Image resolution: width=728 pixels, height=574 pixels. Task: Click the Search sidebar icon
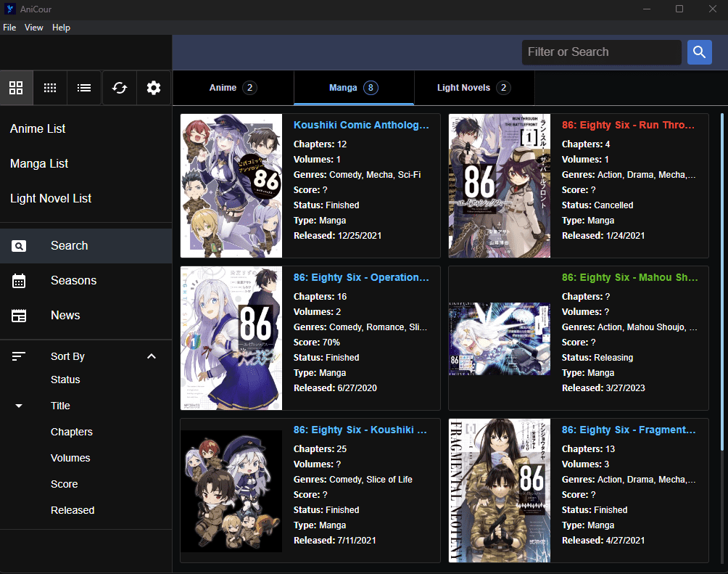point(19,246)
